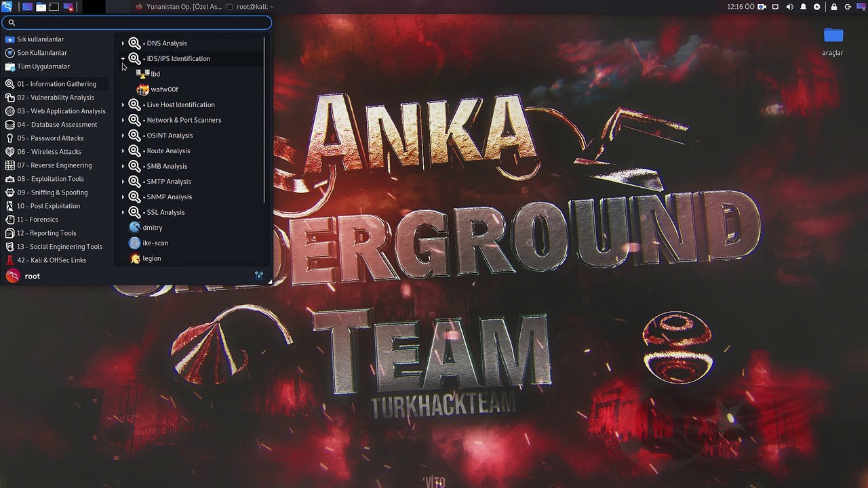Expand the DNS Analysis submenu arrow

pyautogui.click(x=123, y=43)
